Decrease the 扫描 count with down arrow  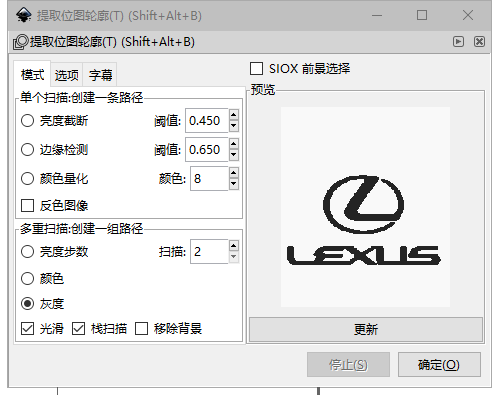tap(234, 257)
